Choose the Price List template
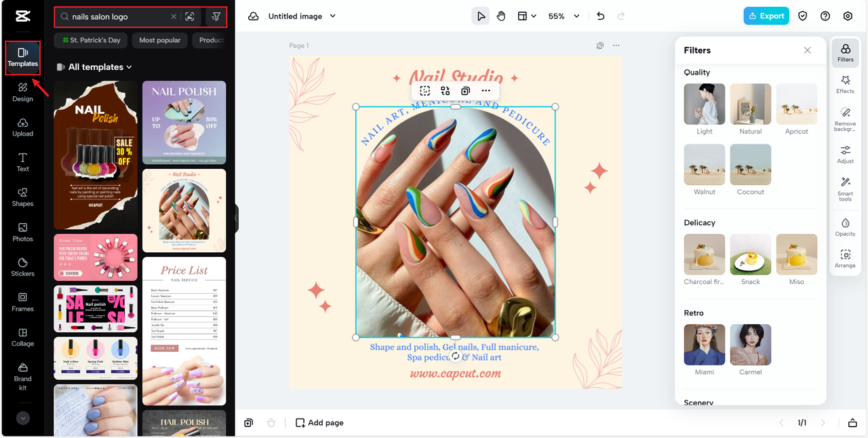The width and height of the screenshot is (868, 438). [184, 331]
